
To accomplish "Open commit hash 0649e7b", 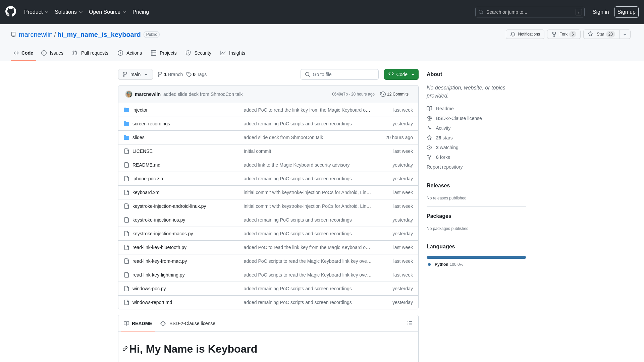I will click(340, 94).
